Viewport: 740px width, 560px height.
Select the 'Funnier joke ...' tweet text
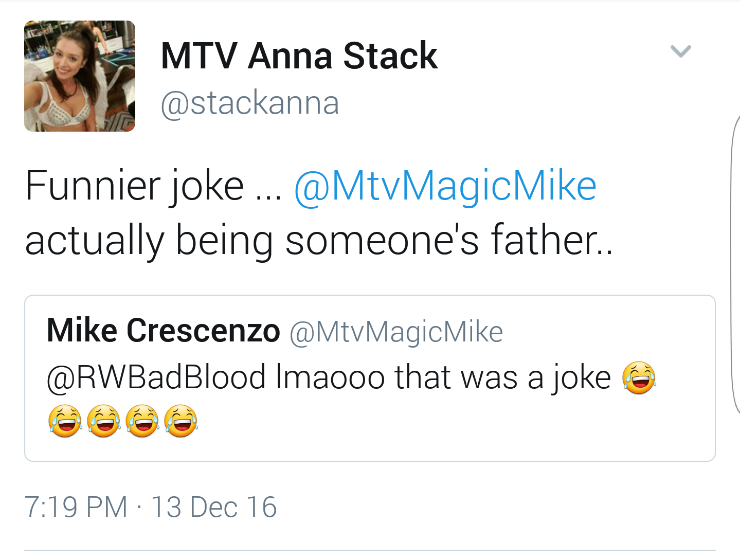153,186
